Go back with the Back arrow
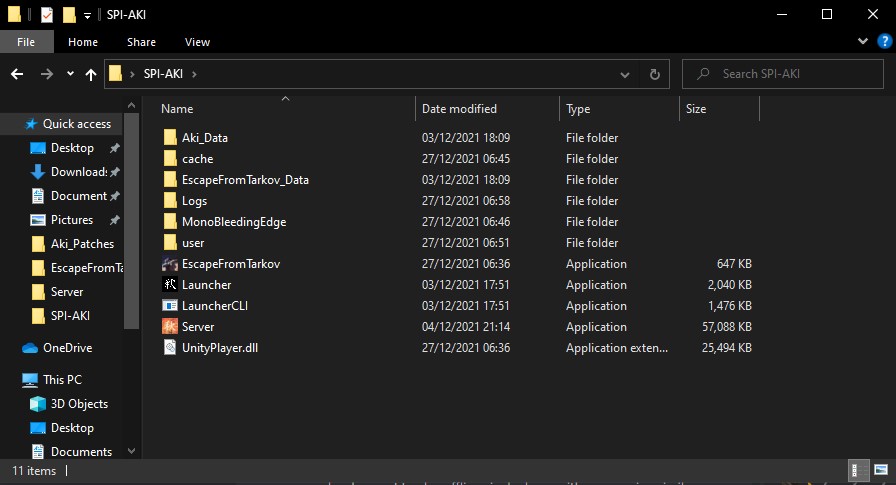This screenshot has width=896, height=485. pos(17,74)
